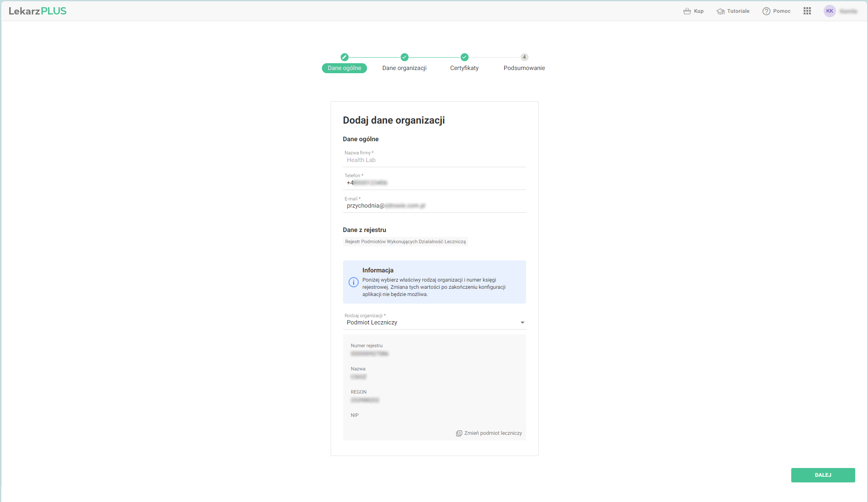Screen dimensions: 868x502
Task: Click step number 4 circle
Action: [x=524, y=57]
